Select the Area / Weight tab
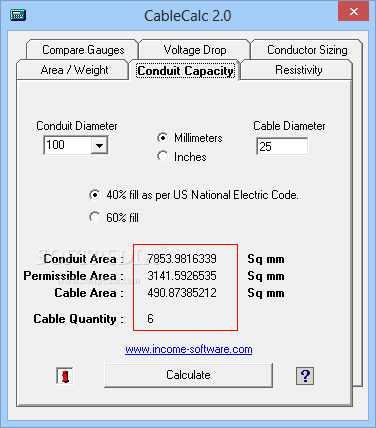 (74, 70)
